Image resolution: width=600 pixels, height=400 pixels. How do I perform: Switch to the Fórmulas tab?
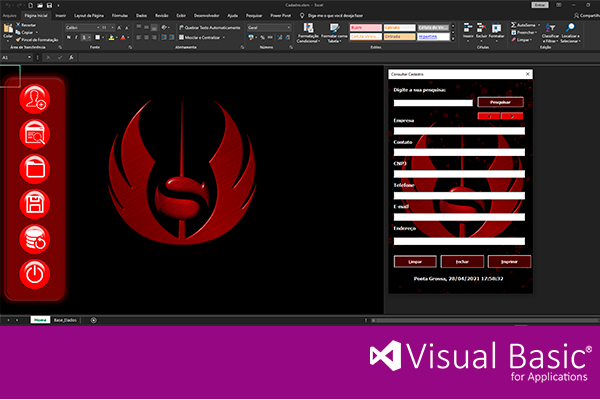coord(120,16)
